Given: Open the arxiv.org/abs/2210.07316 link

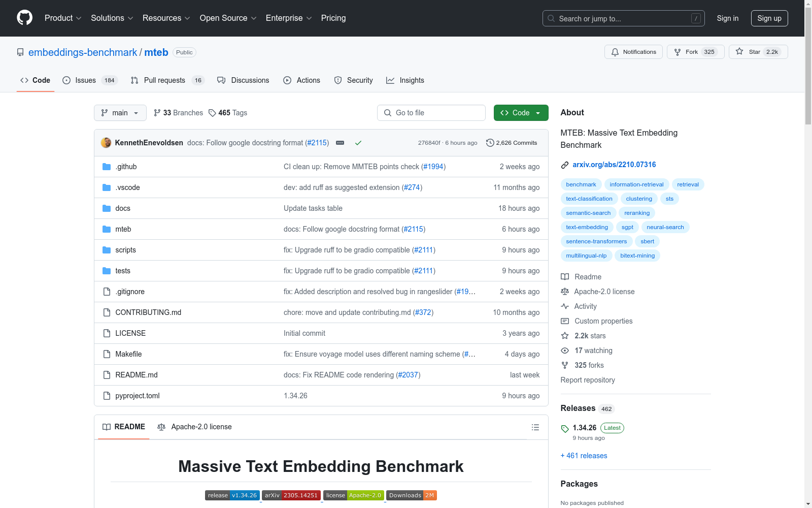Looking at the screenshot, I should (614, 165).
